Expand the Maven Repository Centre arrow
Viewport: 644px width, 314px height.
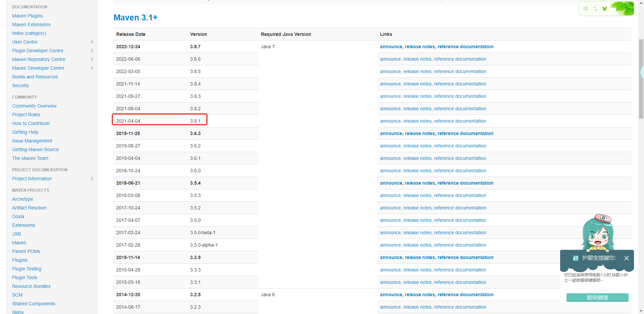[92, 59]
